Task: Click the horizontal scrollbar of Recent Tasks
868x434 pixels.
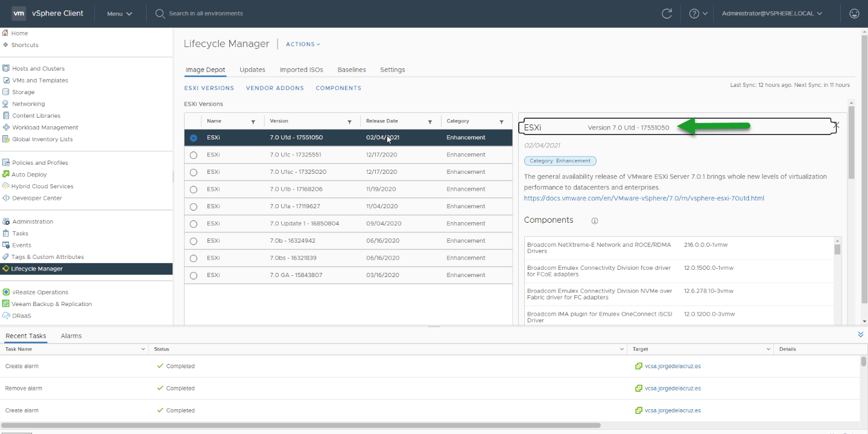Action: click(302, 425)
